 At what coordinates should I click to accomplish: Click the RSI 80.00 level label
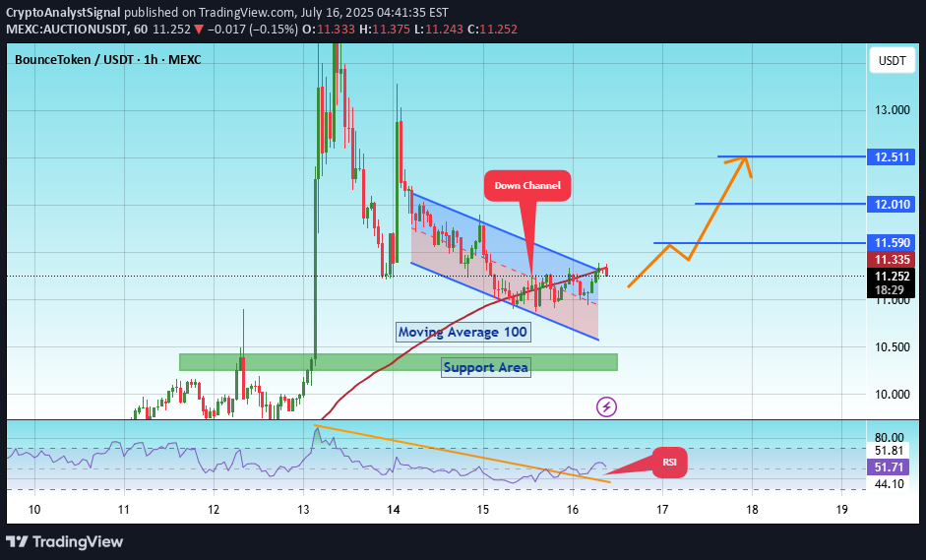pos(890,438)
